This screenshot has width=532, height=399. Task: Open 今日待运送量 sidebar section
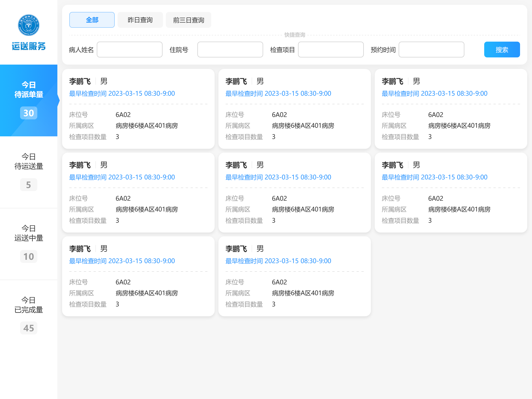point(29,172)
